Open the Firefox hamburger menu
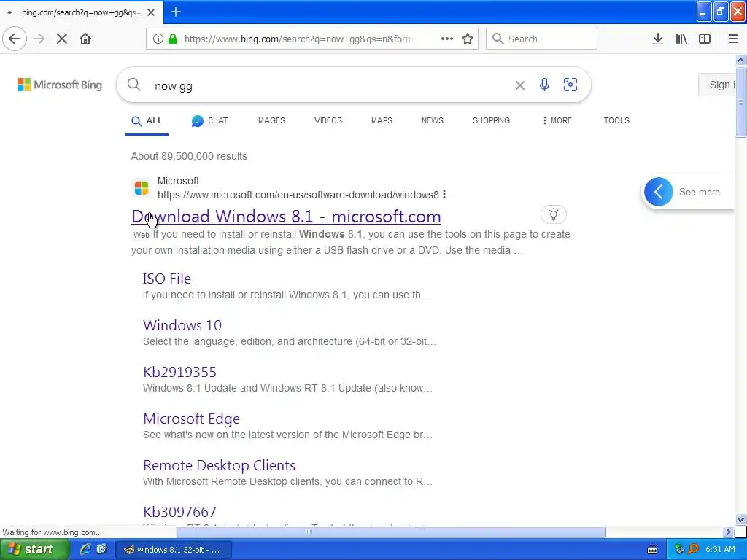 click(x=732, y=39)
